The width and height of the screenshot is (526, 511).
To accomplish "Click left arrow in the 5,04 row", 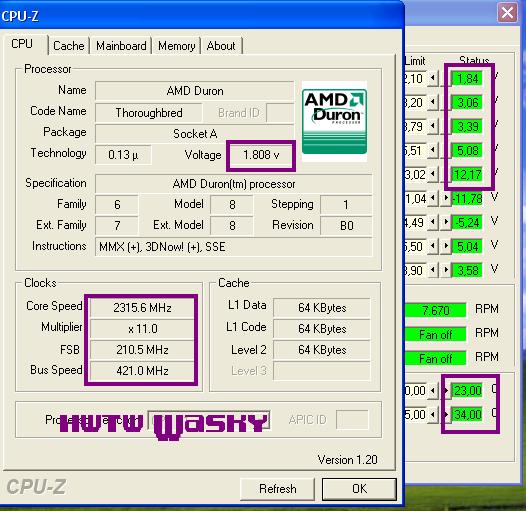I will click(433, 246).
